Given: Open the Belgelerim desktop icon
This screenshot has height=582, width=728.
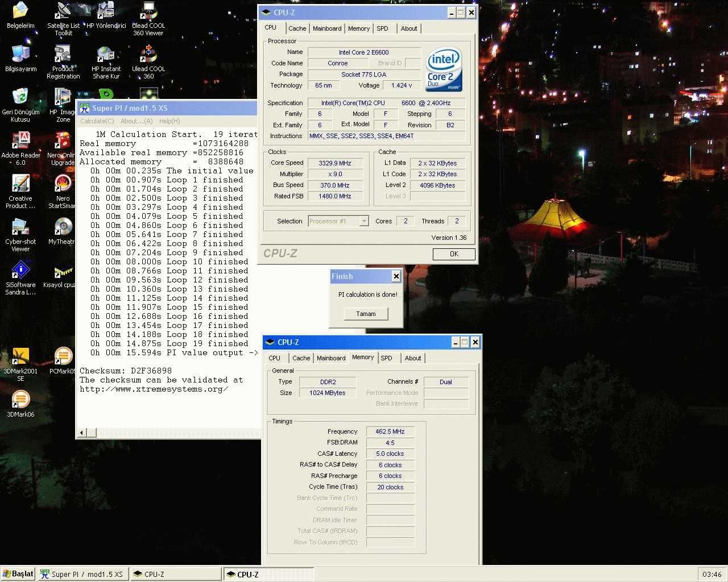Looking at the screenshot, I should [x=20, y=15].
